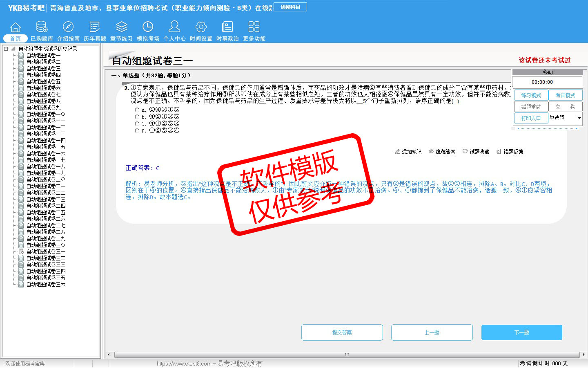588x368 pixels.
Task: Open 历年真题 past papers icon
Action: (95, 27)
